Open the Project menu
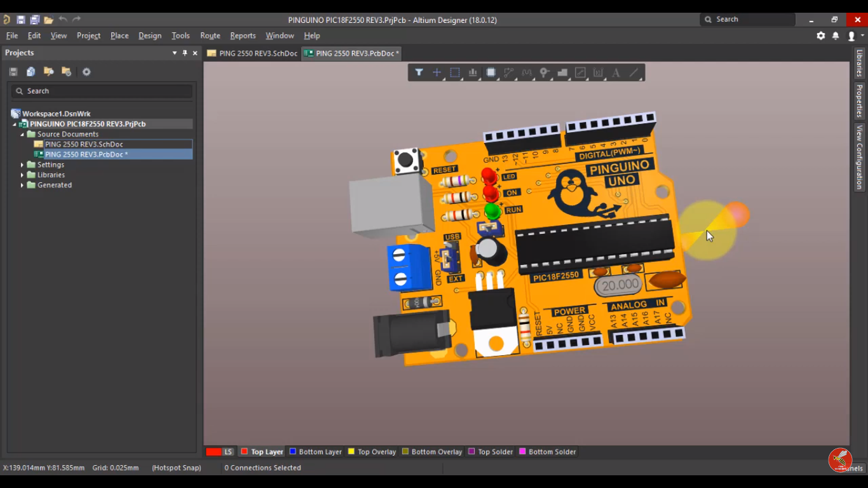Viewport: 868px width, 488px height. (x=88, y=36)
